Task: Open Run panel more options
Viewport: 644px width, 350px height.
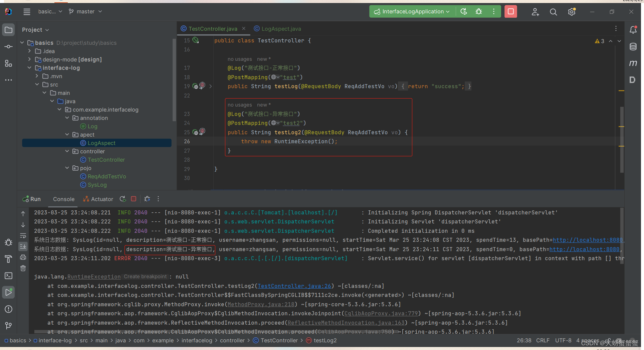Action: 158,199
